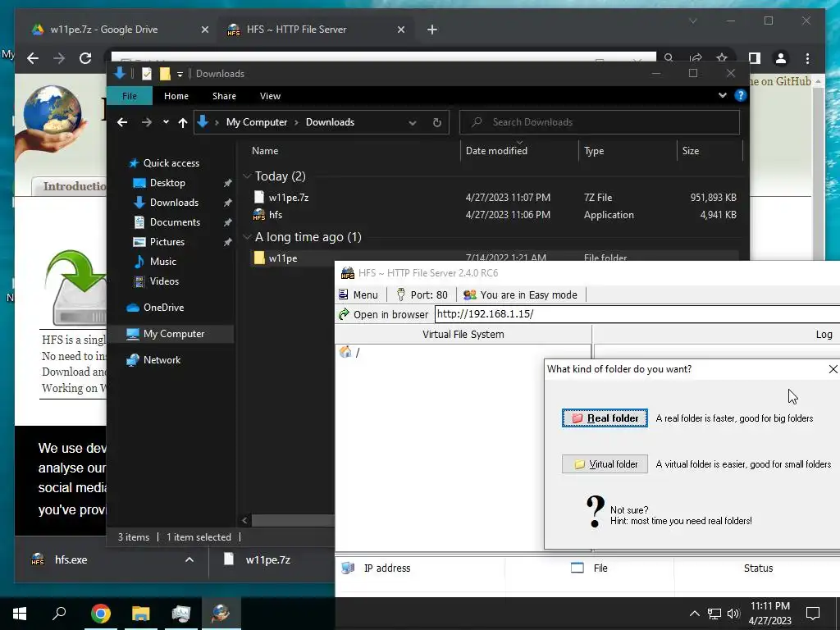
Task: Open the File tab in Explorer ribbon
Action: tap(129, 96)
